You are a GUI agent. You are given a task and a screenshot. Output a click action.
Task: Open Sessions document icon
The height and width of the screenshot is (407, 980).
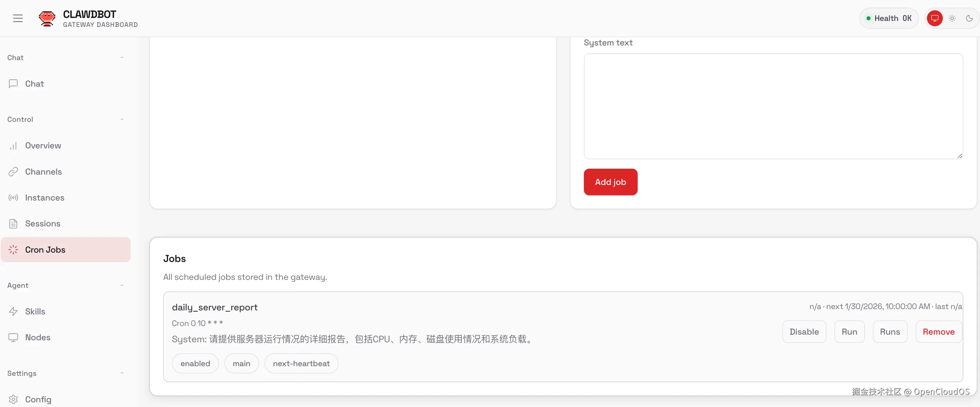coord(13,223)
